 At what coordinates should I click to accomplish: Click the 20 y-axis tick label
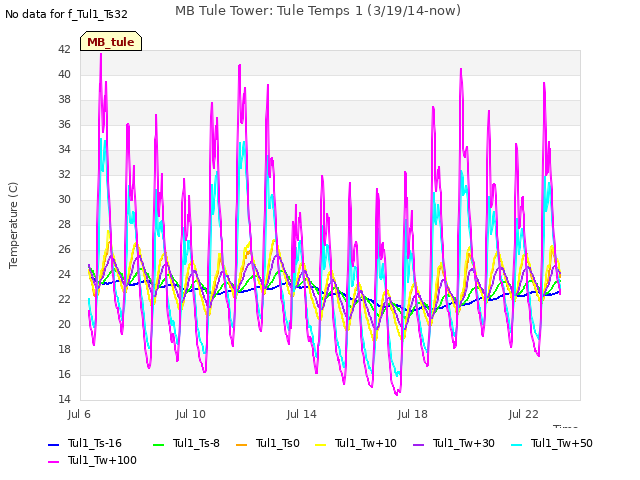[x=64, y=324]
